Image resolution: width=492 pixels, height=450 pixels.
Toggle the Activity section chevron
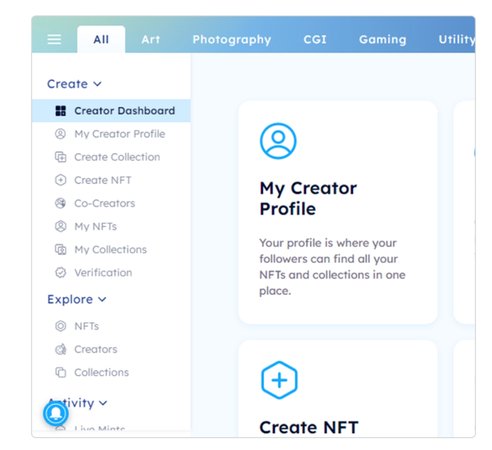tap(103, 403)
